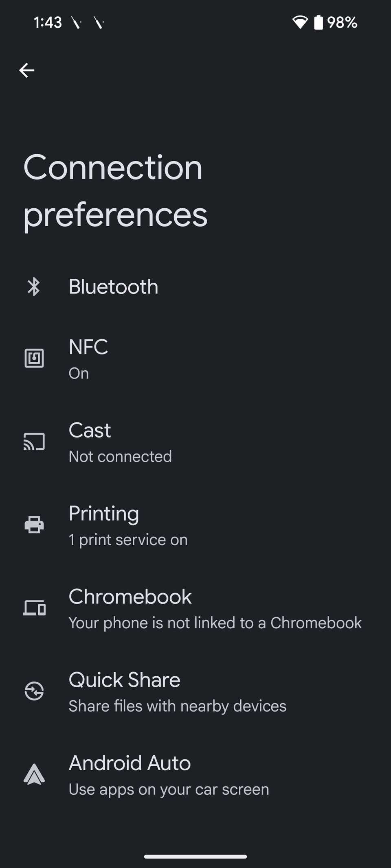Viewport: 391px width, 868px height.
Task: Click the printer icon
Action: (x=34, y=525)
